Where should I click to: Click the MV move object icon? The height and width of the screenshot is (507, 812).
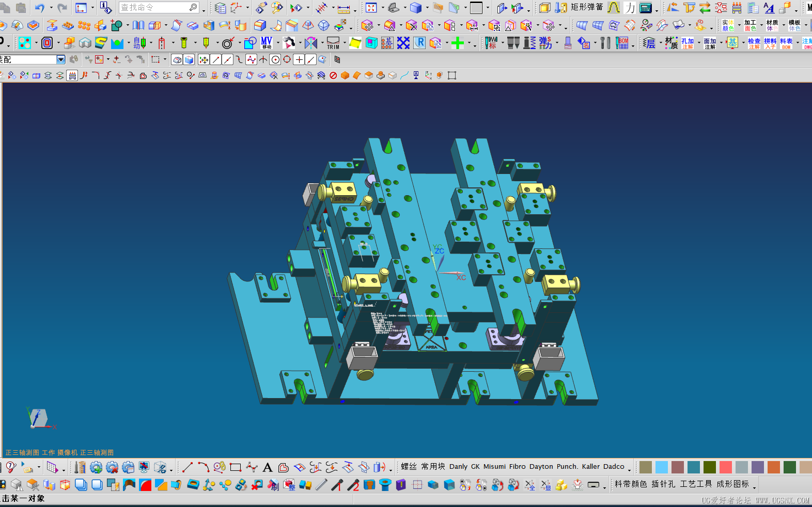[267, 43]
